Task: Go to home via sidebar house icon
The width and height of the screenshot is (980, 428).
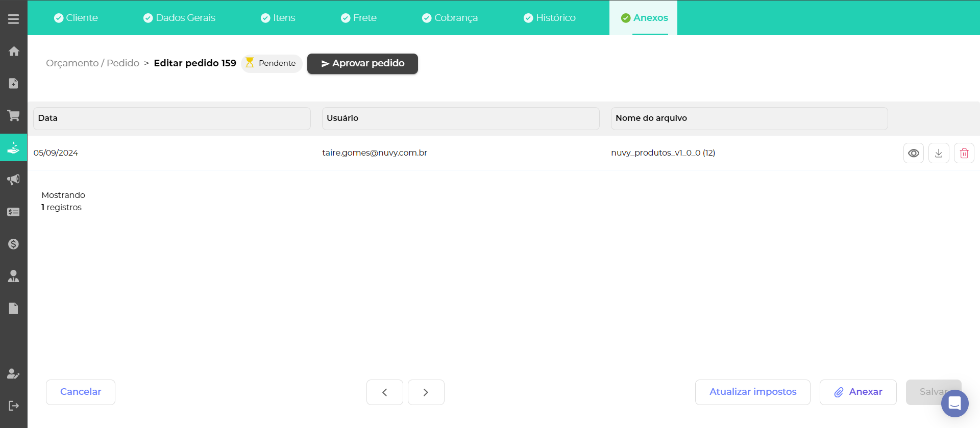Action: point(14,51)
